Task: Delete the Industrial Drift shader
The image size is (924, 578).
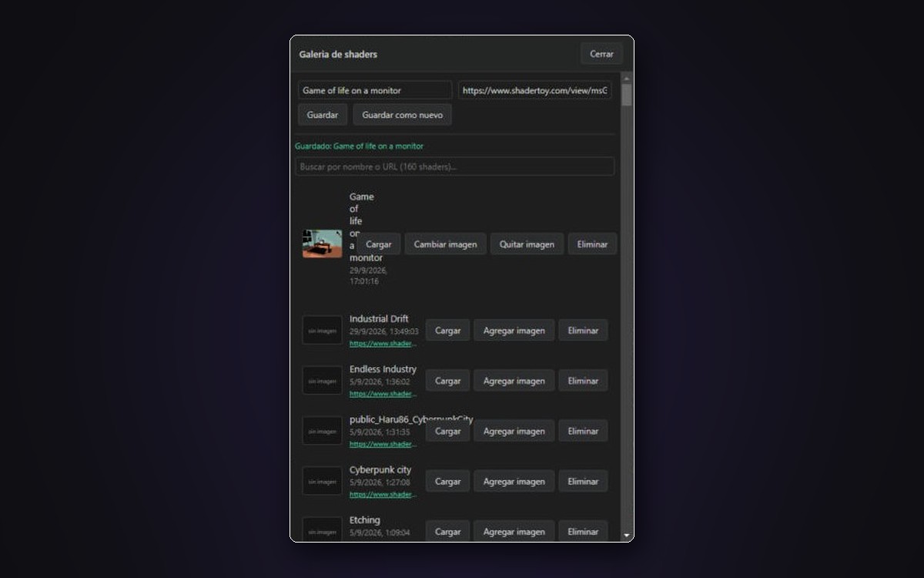Action: (x=583, y=331)
